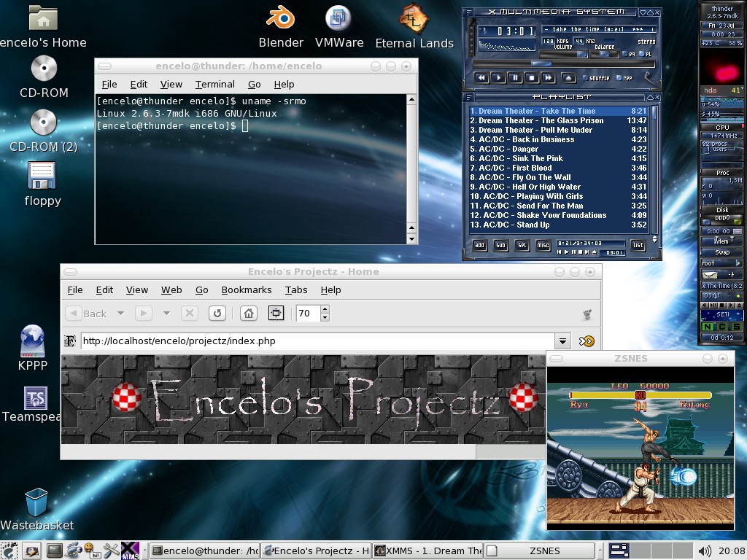Click the browser URL address field
Viewport: 747px width, 560px height.
pyautogui.click(x=317, y=341)
